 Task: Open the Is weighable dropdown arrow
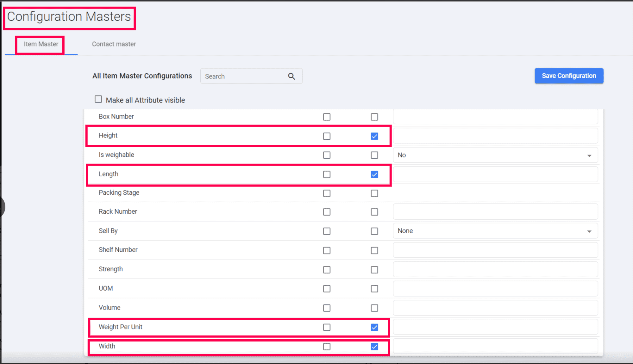point(589,155)
